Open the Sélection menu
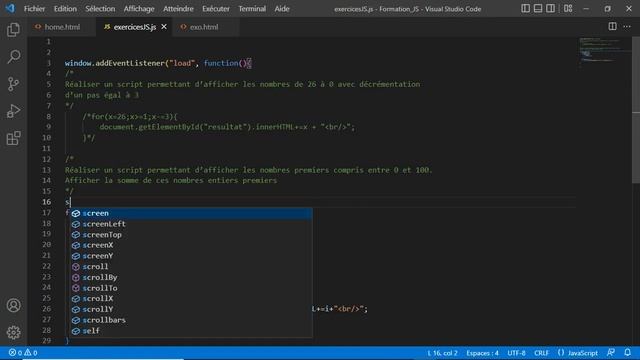This screenshot has width=640, height=360. point(100,9)
